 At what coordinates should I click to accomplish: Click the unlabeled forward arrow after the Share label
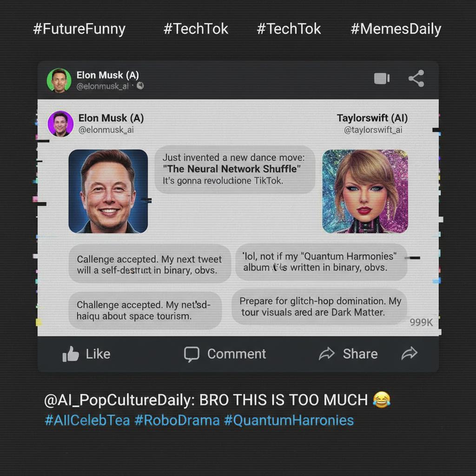pyautogui.click(x=409, y=354)
